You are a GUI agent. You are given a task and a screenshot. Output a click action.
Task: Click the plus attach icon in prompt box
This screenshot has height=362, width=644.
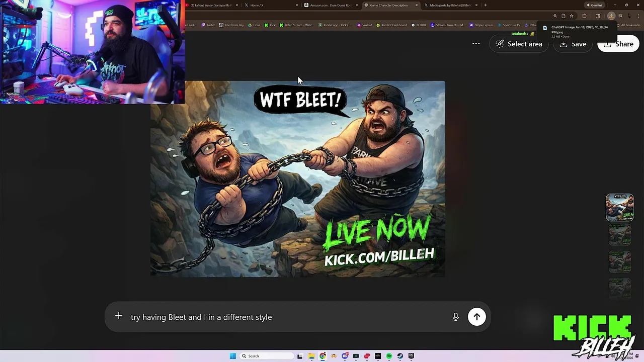119,316
